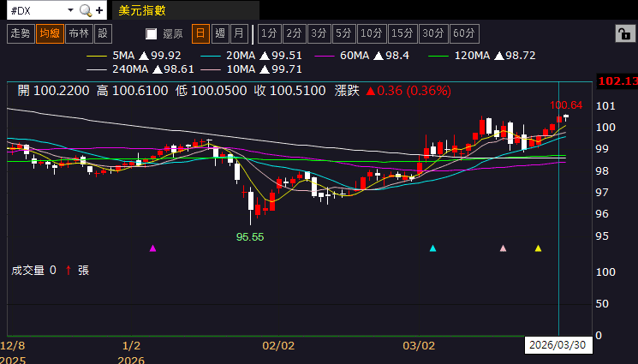Click the unlock padlock icon
This screenshot has height=364, width=638.
(625, 33)
